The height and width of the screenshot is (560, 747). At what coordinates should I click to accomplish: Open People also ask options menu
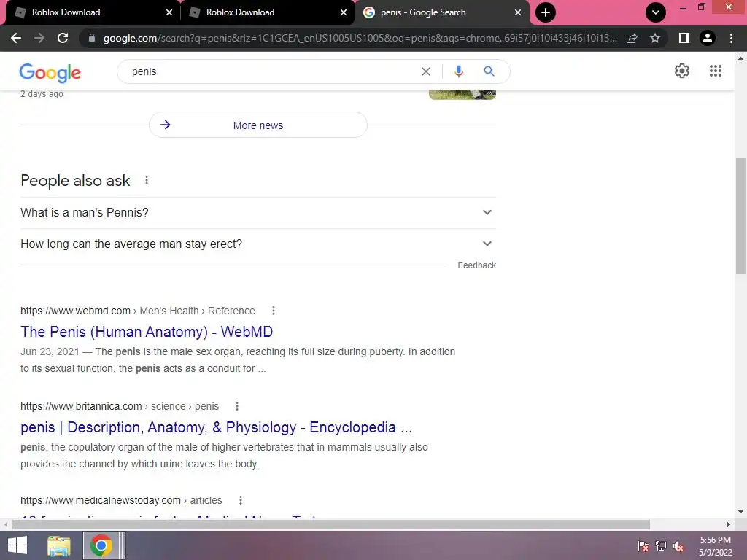coord(147,181)
